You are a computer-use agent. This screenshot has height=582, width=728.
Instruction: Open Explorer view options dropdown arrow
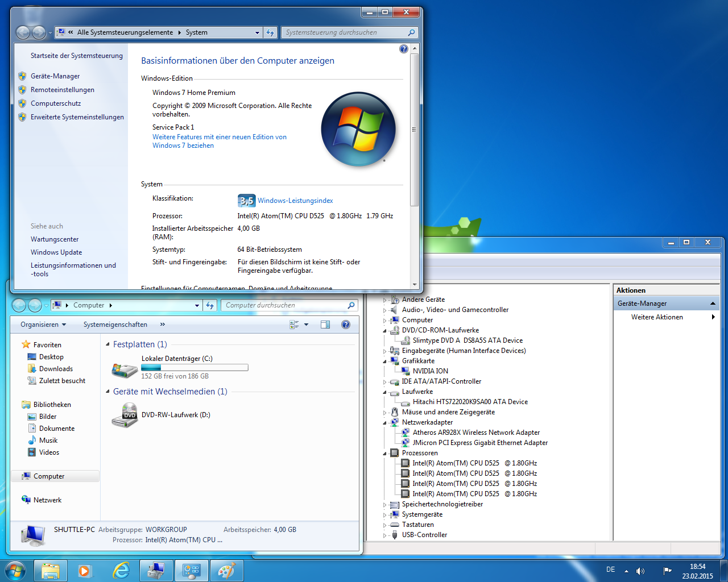(306, 325)
